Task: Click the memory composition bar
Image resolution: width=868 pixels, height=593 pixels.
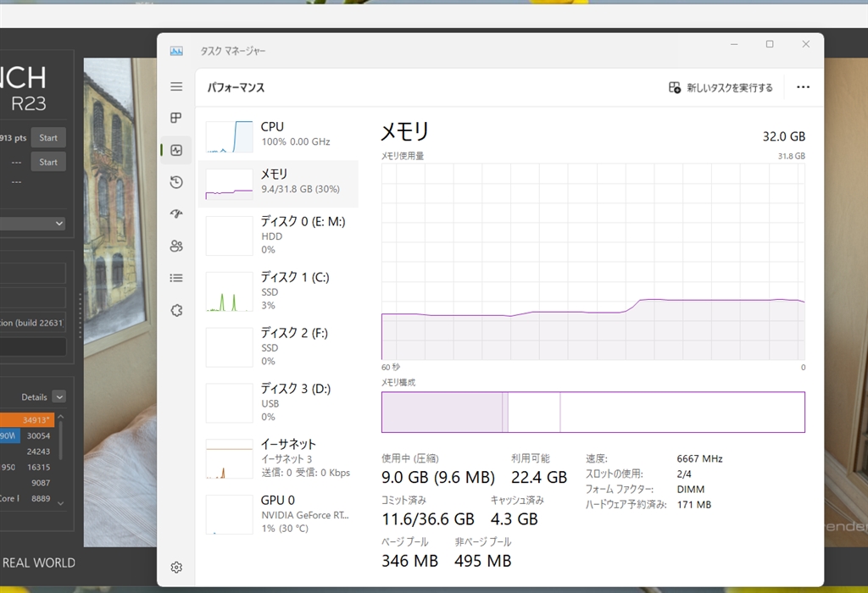Action: point(593,412)
